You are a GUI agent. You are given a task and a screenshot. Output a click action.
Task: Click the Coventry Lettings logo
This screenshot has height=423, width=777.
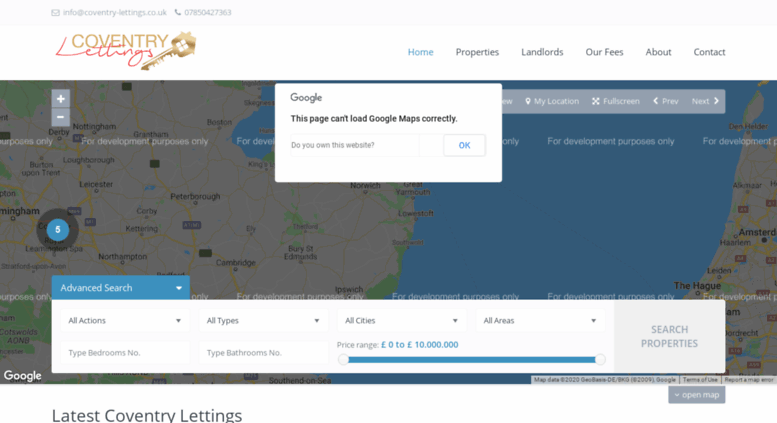(x=126, y=50)
